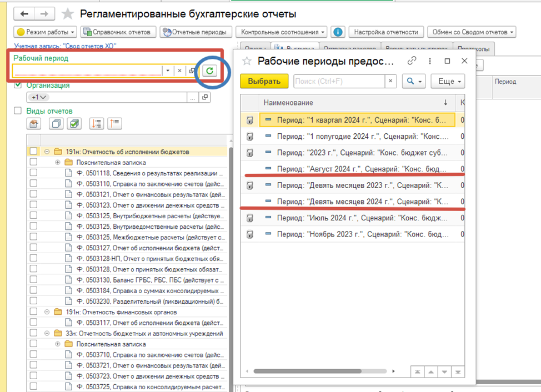Open Отчетные периоды
This screenshot has width=541, height=392.
coord(196,32)
